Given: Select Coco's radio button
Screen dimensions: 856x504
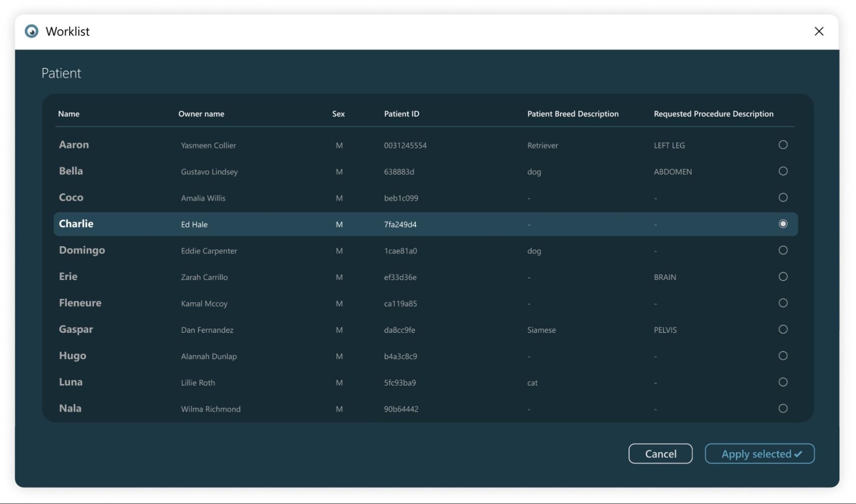Looking at the screenshot, I should (783, 197).
